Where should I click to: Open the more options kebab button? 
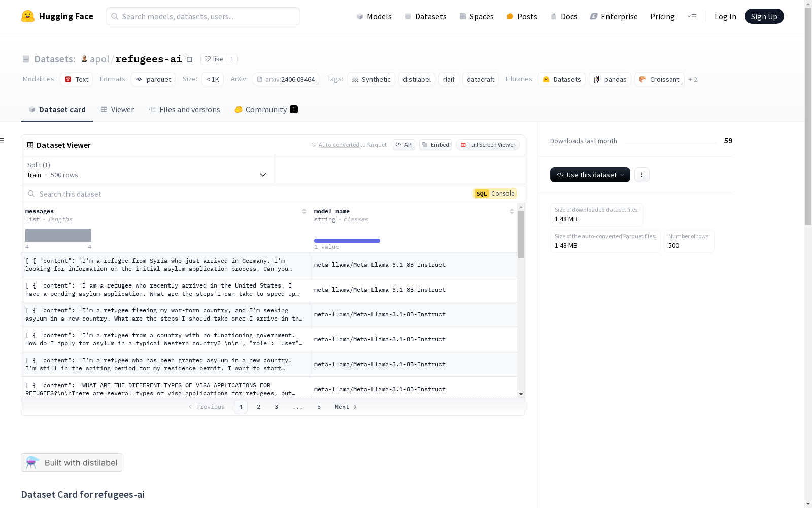point(642,175)
